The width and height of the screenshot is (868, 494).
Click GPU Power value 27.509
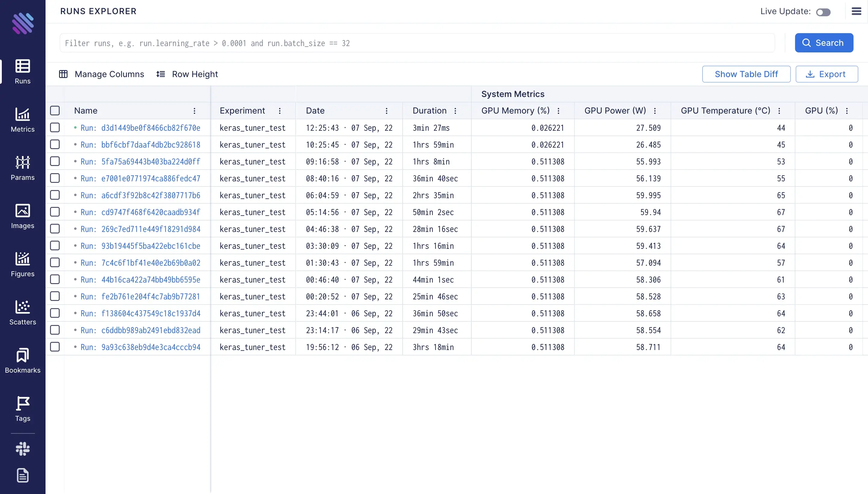648,128
